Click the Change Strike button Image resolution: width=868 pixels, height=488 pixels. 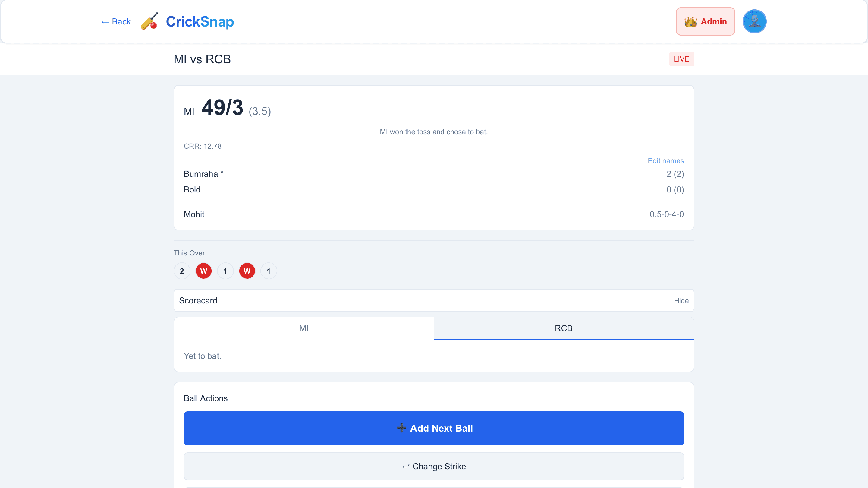[x=434, y=466]
